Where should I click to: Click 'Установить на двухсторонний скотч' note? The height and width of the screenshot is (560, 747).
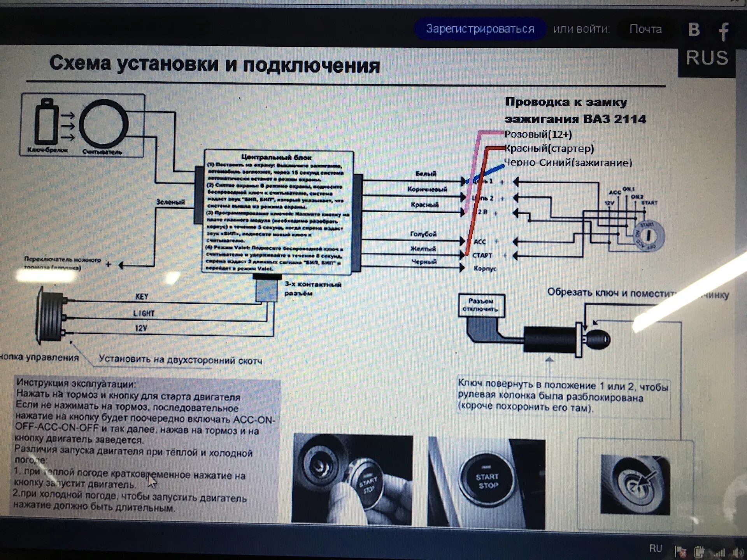tap(181, 359)
